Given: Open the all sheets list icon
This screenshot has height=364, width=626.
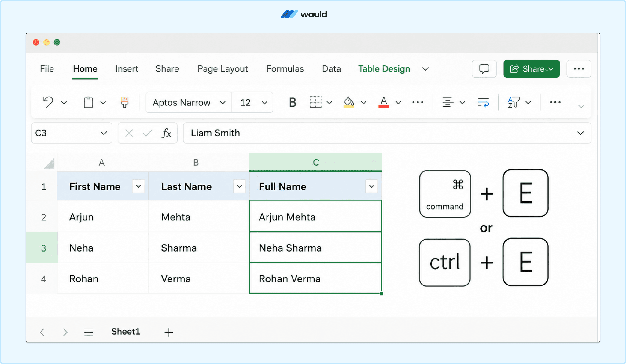Looking at the screenshot, I should [x=89, y=332].
